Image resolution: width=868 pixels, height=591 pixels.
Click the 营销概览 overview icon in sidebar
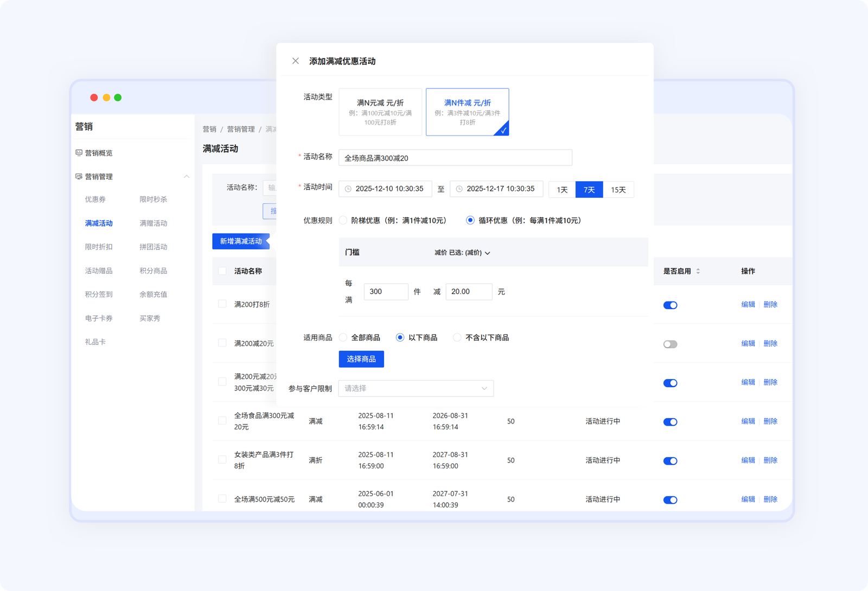[79, 153]
